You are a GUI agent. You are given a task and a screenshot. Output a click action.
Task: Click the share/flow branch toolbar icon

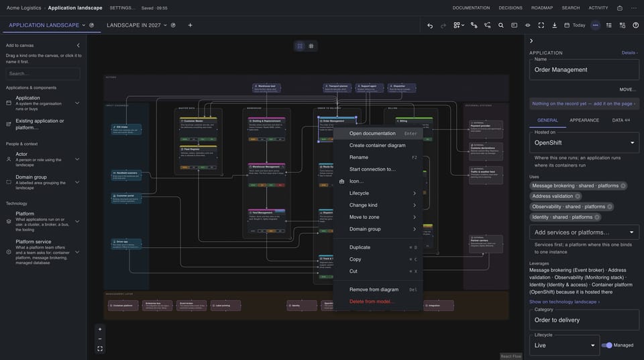pyautogui.click(x=488, y=26)
